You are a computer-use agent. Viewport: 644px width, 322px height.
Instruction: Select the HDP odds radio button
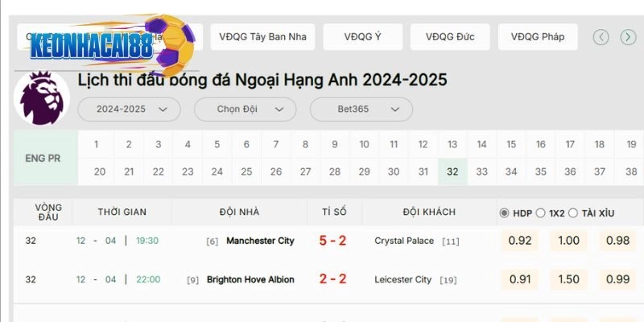pyautogui.click(x=505, y=213)
